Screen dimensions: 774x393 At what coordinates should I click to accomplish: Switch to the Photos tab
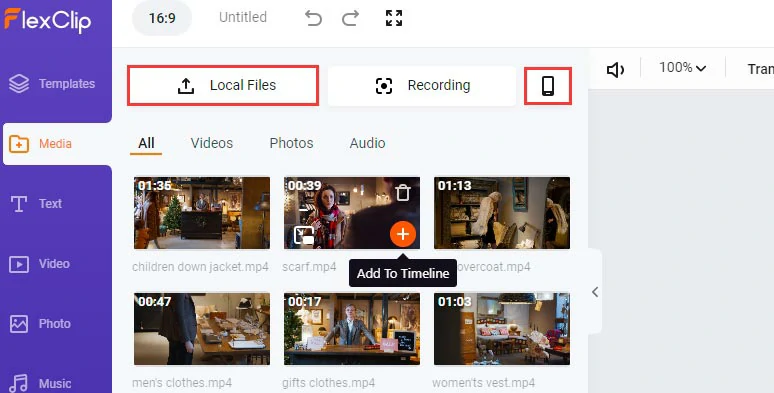(291, 143)
